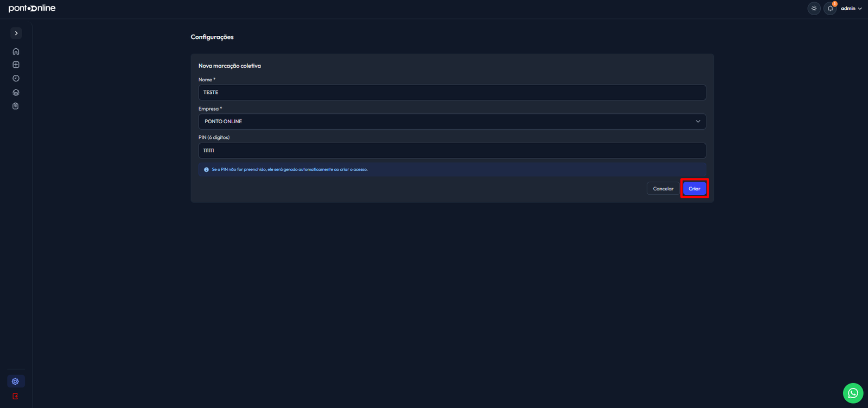
Task: Click the plus square sidebar icon
Action: pos(16,65)
